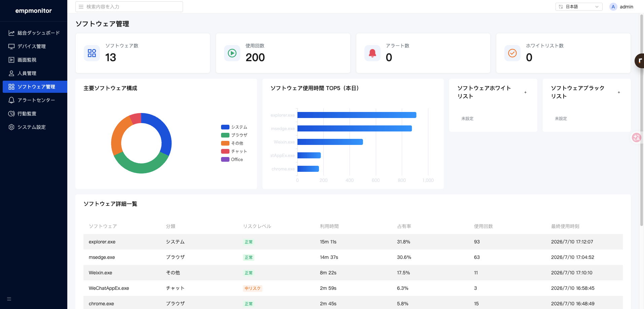
Task: Toggle Office purple legend swatch
Action: (225, 159)
